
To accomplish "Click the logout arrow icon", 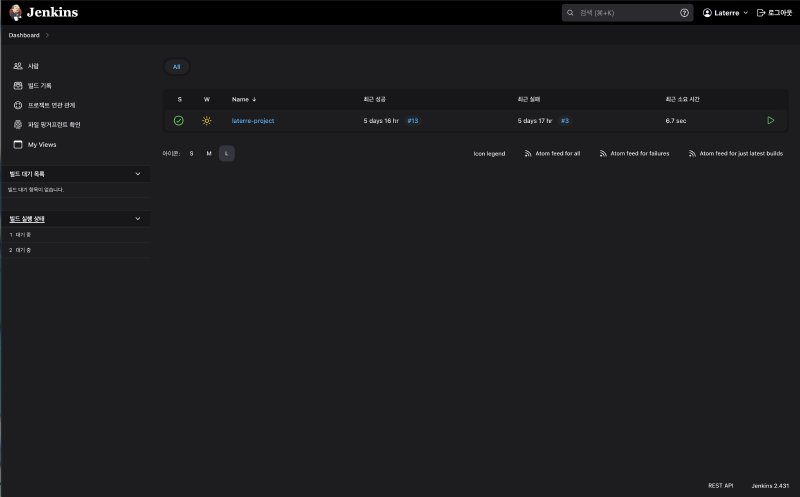I will [x=761, y=13].
